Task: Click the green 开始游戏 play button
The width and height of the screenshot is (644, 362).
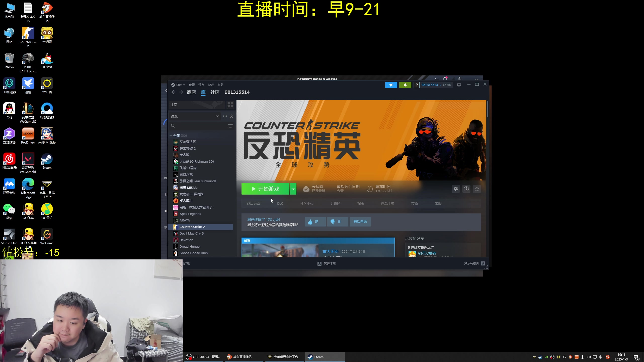Action: (265, 189)
